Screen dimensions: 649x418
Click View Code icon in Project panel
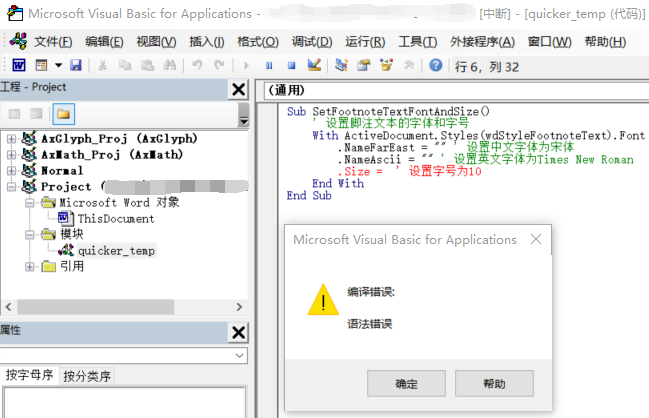tap(14, 114)
